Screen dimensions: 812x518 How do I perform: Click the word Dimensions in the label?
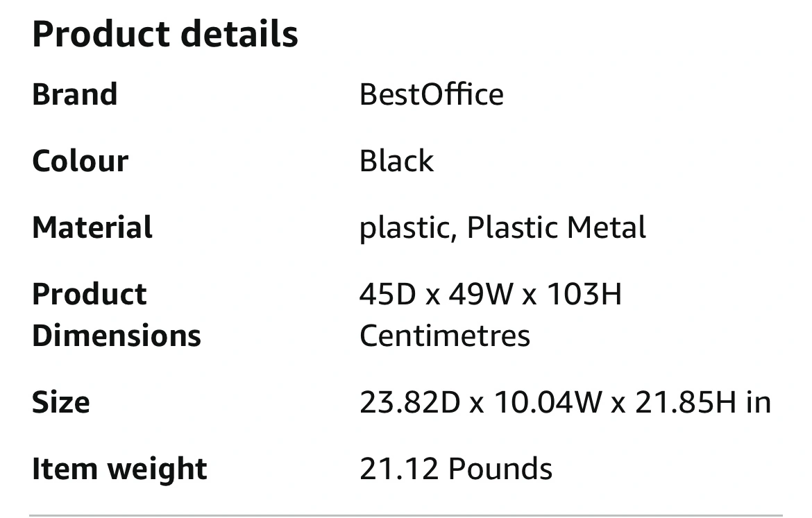point(117,336)
